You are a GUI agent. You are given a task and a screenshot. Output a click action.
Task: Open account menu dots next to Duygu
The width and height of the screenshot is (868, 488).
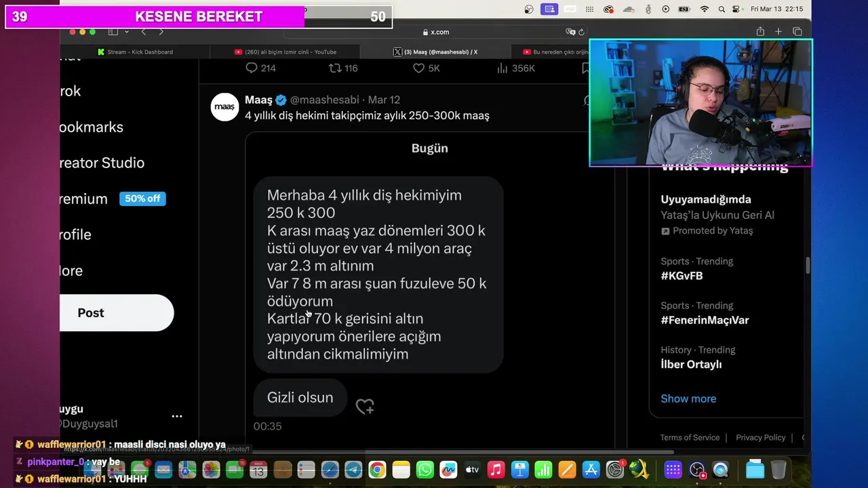click(x=177, y=416)
